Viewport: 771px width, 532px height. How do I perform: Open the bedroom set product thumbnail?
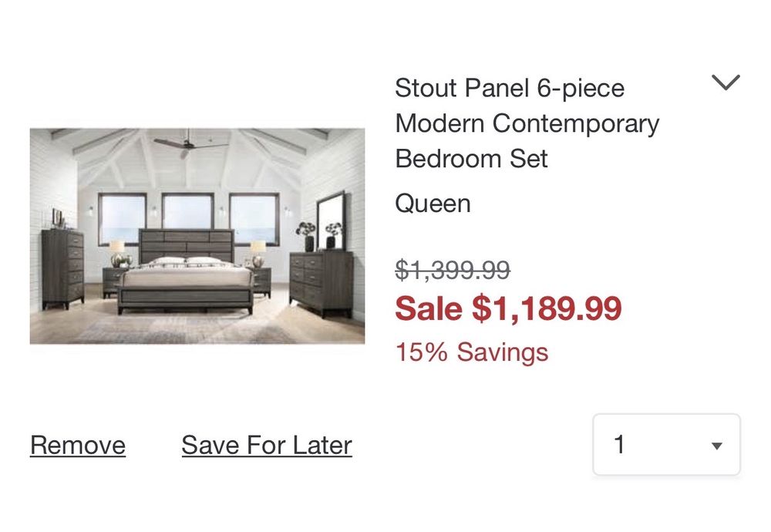(197, 236)
